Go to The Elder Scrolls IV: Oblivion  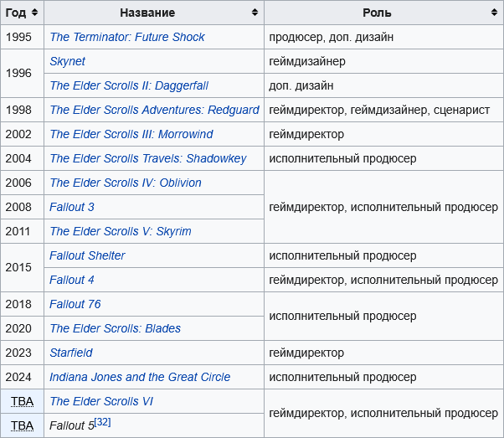[x=126, y=183]
